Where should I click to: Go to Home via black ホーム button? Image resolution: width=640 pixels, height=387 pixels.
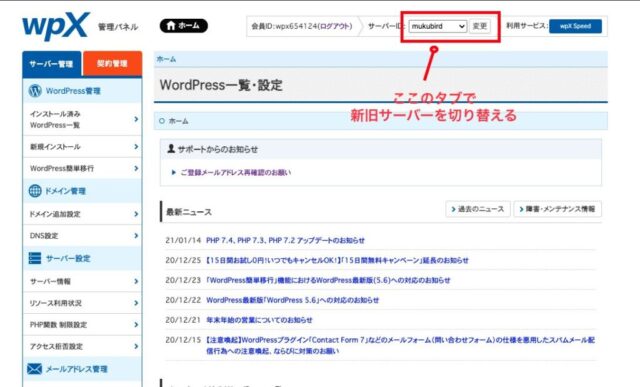[184, 26]
